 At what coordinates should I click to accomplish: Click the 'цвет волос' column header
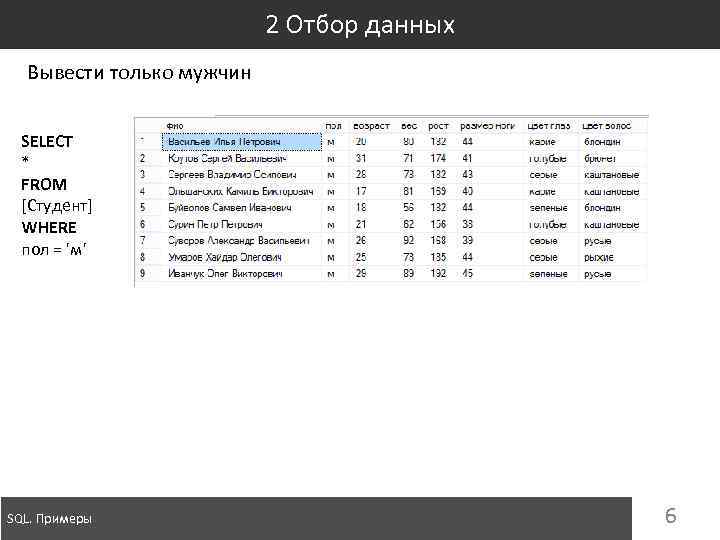click(x=607, y=126)
